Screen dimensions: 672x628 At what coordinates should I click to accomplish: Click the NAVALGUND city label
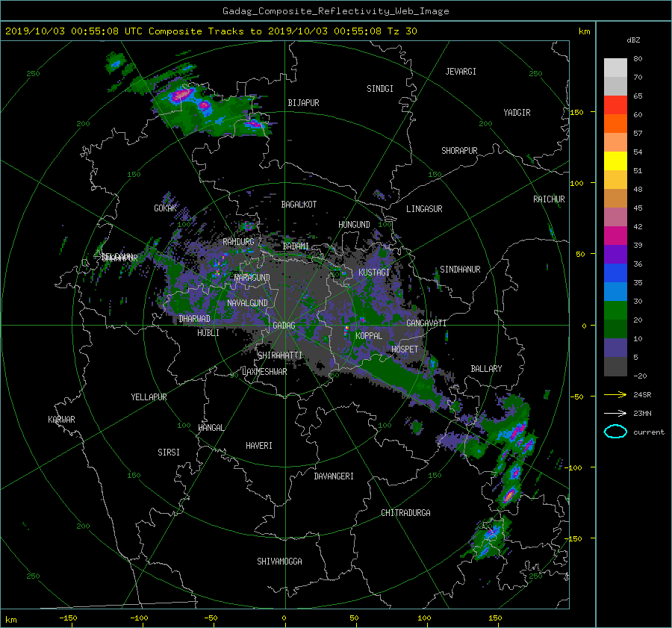pyautogui.click(x=247, y=303)
